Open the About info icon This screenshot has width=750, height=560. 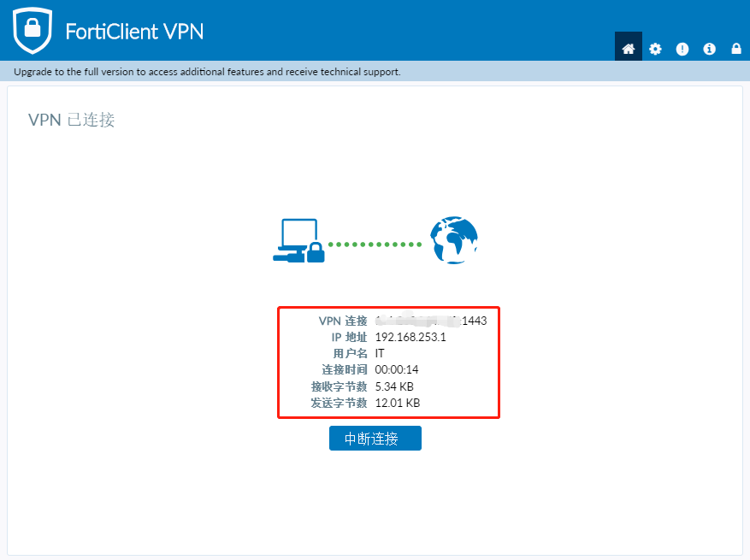709,49
